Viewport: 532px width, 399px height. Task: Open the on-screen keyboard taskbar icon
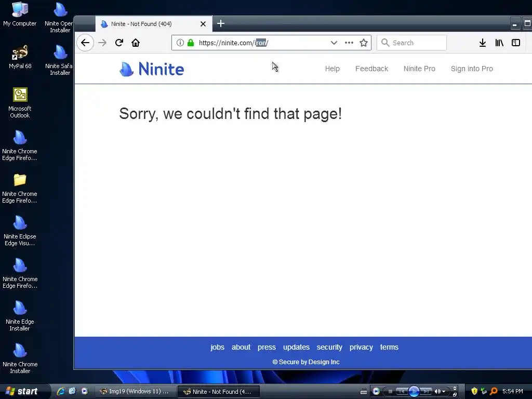coord(363,392)
